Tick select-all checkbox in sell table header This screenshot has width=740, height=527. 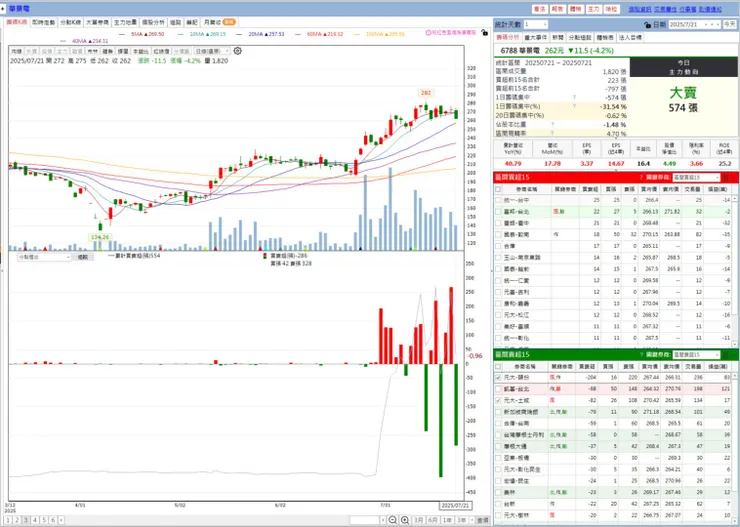[x=498, y=366]
